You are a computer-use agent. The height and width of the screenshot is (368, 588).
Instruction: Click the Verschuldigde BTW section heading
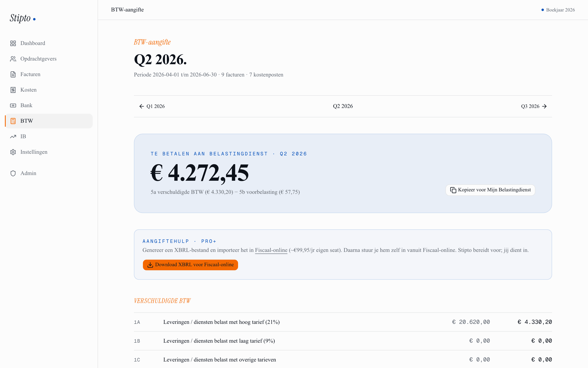[162, 301]
